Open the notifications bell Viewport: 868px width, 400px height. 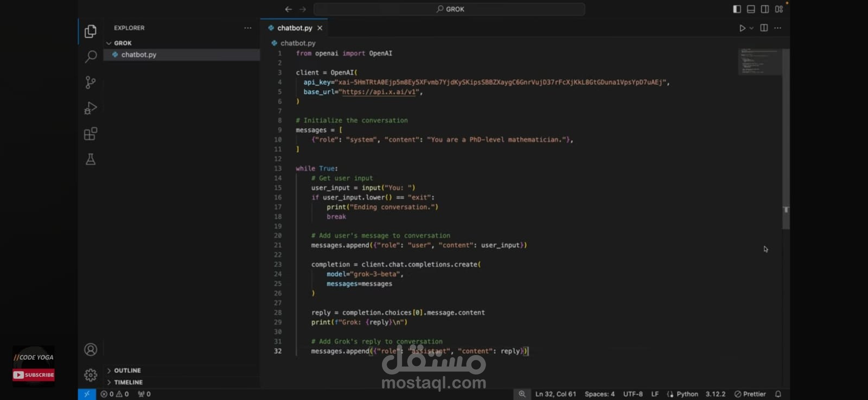[x=778, y=394]
